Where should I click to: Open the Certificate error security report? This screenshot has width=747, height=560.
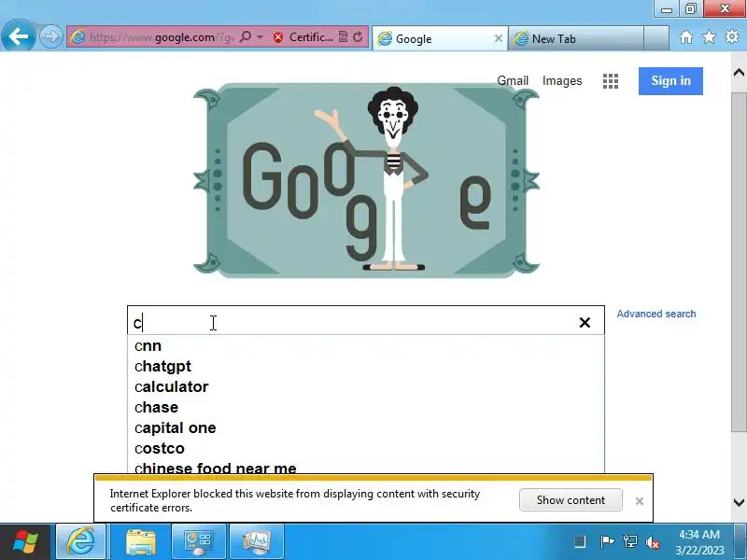[303, 36]
